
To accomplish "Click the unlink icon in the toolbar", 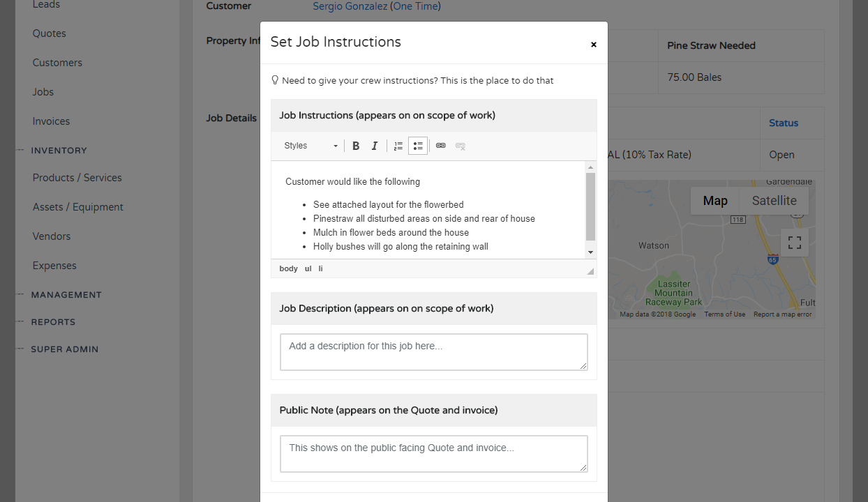I will pos(461,146).
